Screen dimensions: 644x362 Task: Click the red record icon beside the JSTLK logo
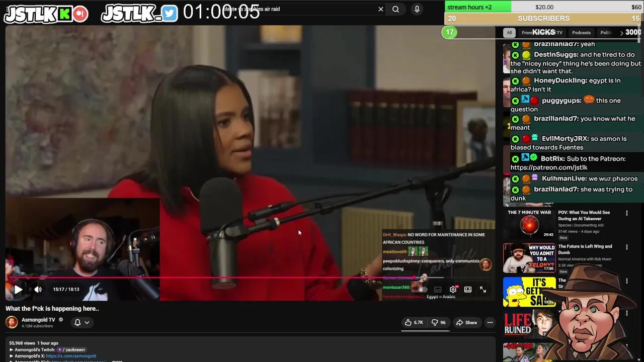pyautogui.click(x=80, y=14)
